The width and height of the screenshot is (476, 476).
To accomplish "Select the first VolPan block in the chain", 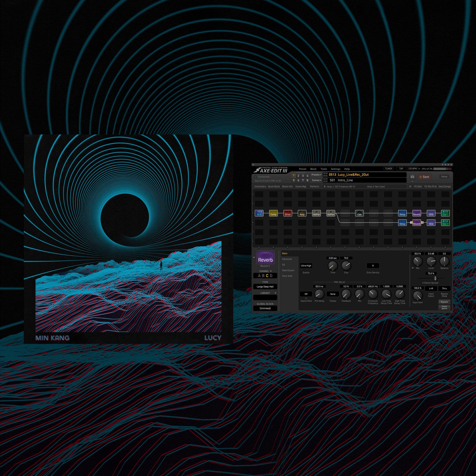I will pos(317,213).
